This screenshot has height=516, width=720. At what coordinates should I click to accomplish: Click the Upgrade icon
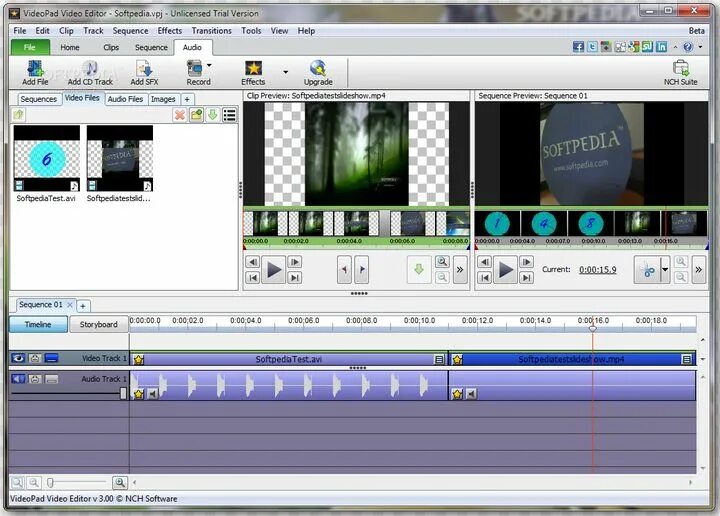318,73
